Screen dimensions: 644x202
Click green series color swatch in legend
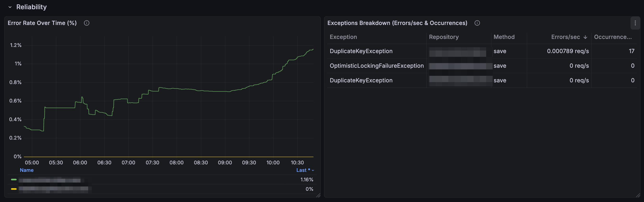[x=14, y=180]
